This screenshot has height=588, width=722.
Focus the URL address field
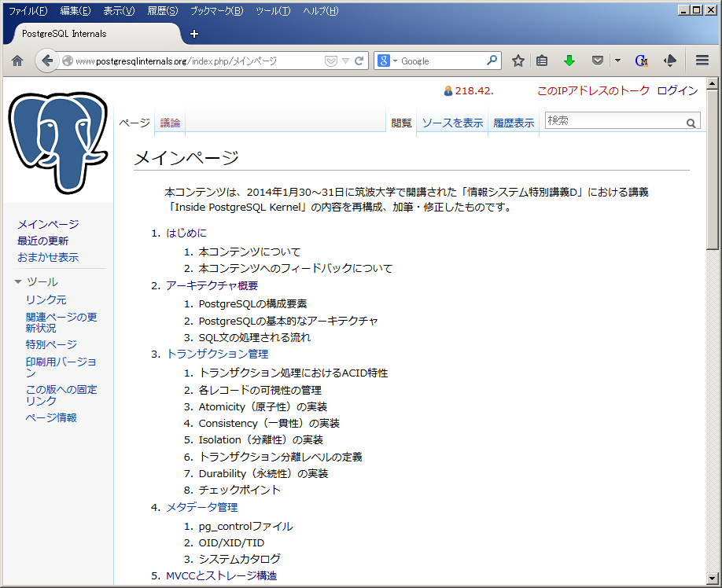pyautogui.click(x=198, y=61)
